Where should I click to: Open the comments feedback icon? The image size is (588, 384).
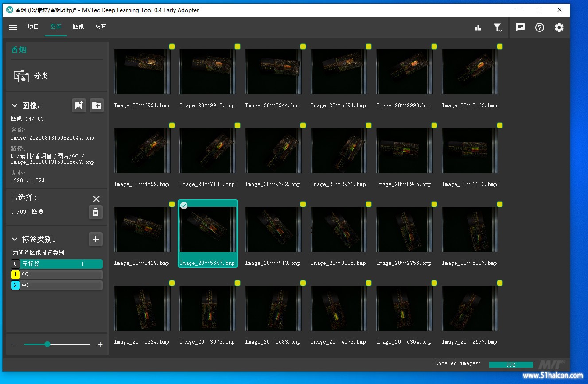pos(520,27)
